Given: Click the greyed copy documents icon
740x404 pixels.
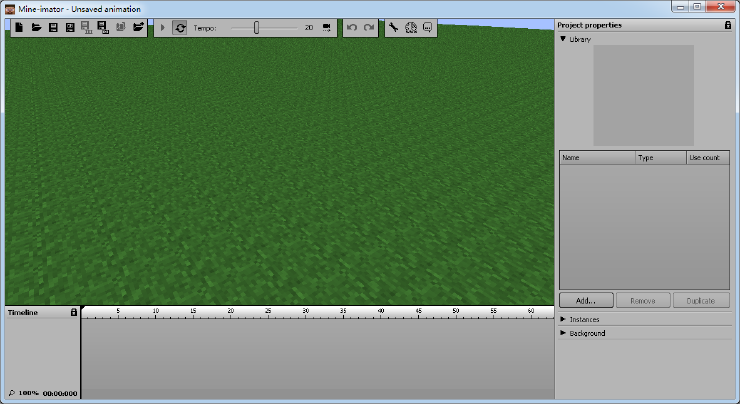Looking at the screenshot, I should [x=121, y=27].
